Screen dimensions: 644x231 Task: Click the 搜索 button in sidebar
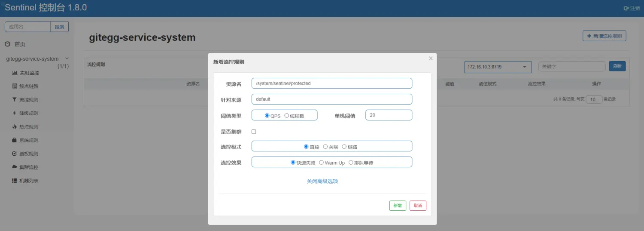pos(60,27)
